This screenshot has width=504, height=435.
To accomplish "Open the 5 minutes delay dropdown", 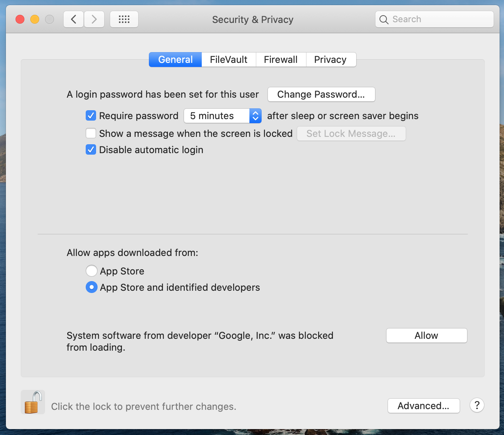I will (x=222, y=116).
